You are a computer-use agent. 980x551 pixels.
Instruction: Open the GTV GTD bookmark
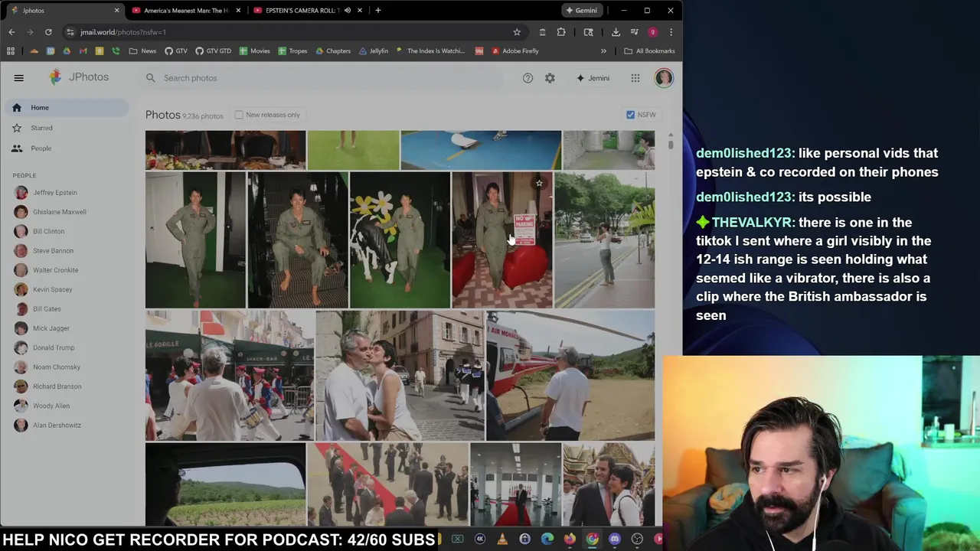[x=213, y=51]
